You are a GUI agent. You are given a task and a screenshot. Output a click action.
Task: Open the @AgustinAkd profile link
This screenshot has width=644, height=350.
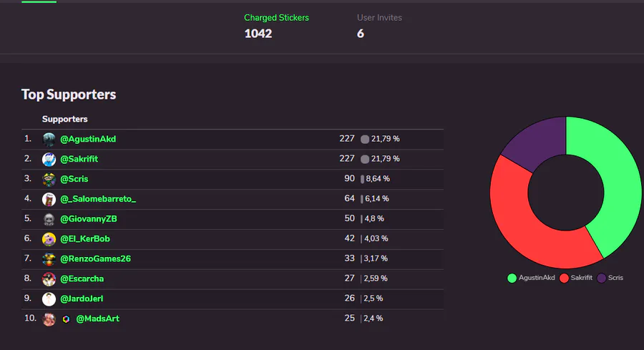(x=88, y=139)
